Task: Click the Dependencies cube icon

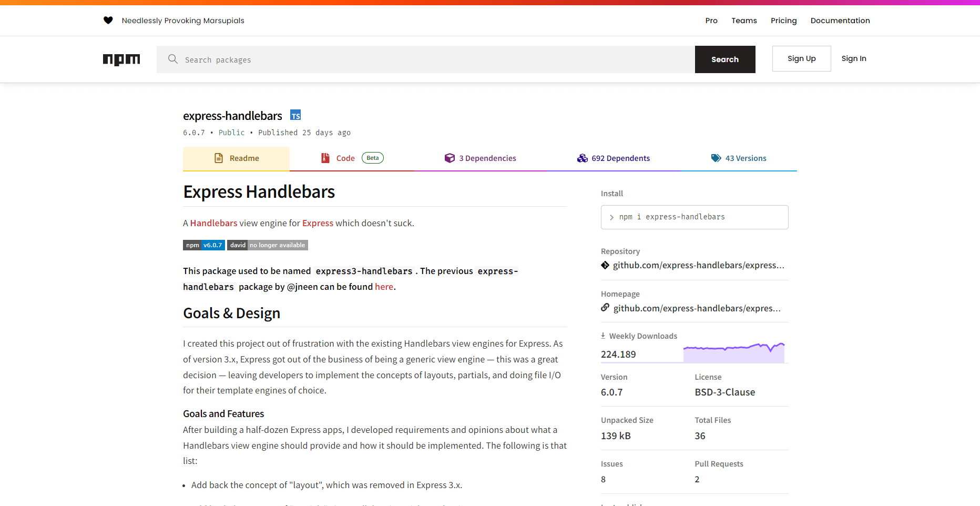Action: point(450,158)
